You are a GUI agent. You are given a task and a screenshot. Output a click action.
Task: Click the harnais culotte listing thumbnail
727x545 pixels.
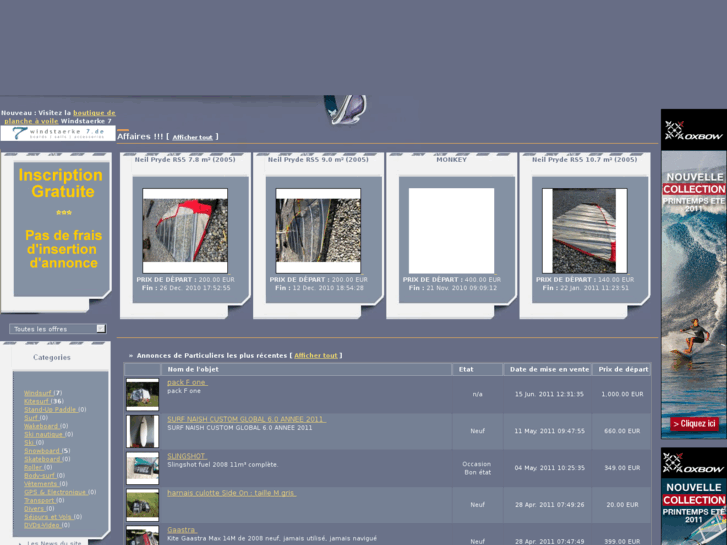pos(142,504)
